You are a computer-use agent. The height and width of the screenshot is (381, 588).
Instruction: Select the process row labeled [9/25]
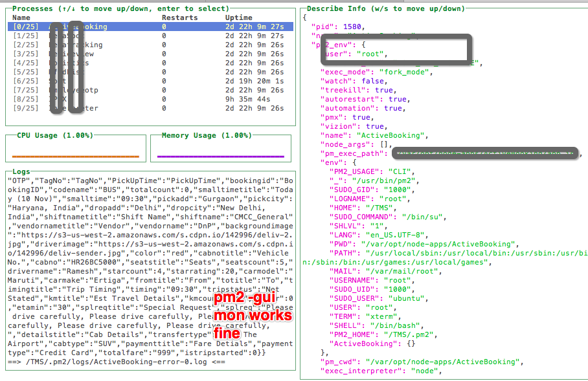[x=150, y=108]
